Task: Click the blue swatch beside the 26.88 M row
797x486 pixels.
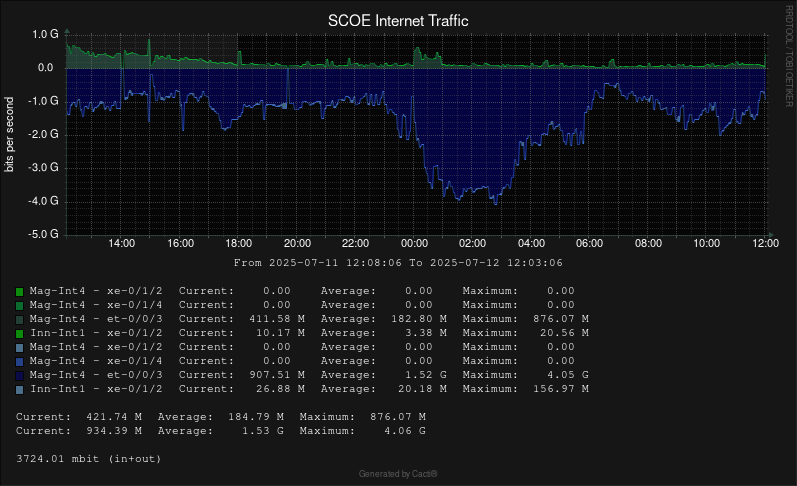Action: coord(19,389)
